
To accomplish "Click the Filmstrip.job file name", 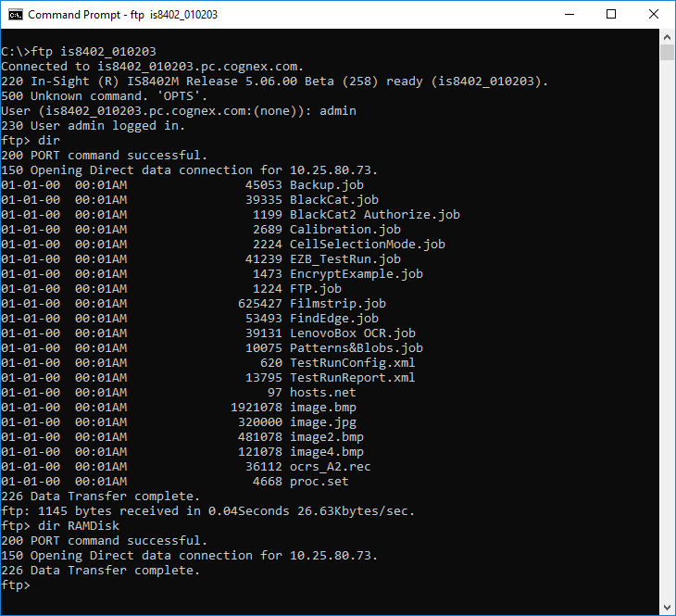I will 337,304.
